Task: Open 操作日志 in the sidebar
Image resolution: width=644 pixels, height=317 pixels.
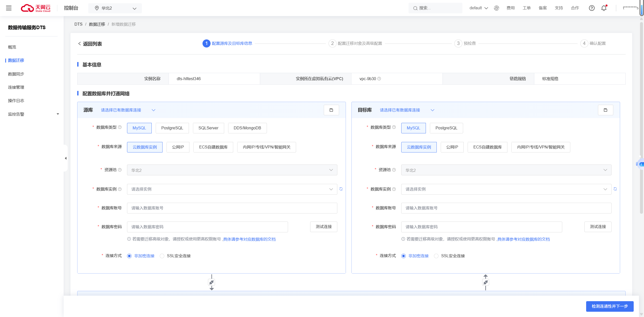Action: [16, 100]
